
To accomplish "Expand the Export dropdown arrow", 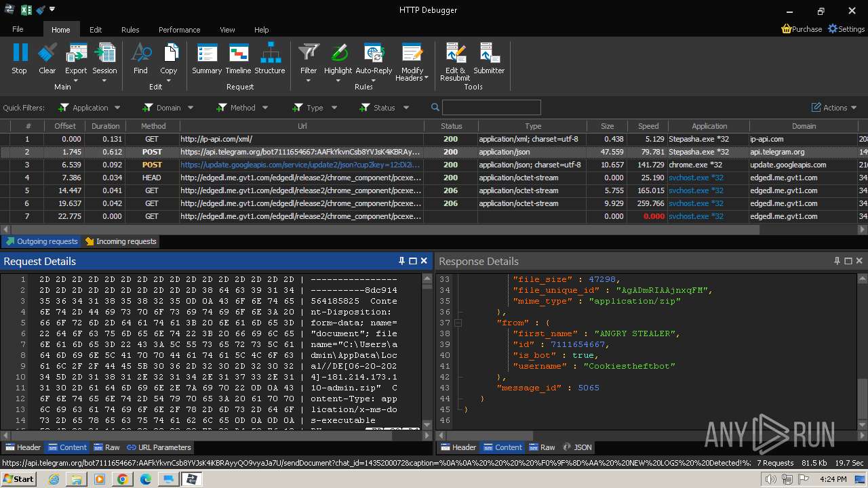I will (x=76, y=81).
